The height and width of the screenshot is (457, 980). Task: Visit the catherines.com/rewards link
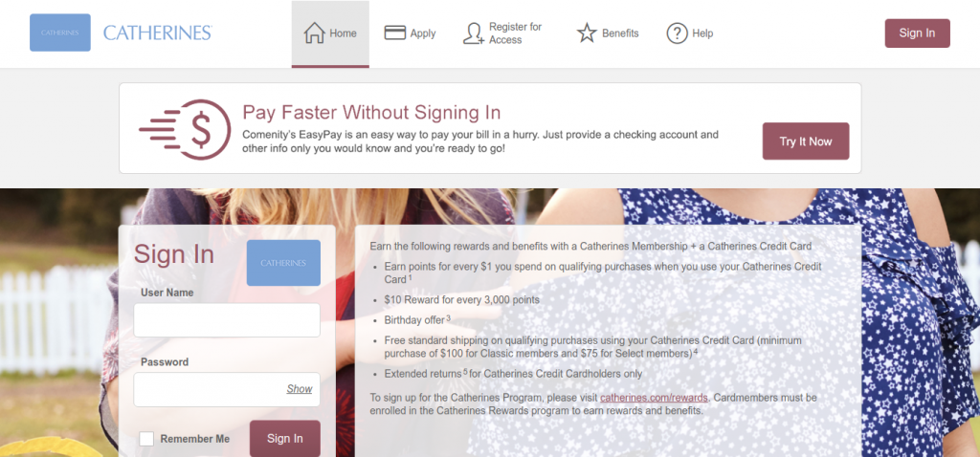[x=654, y=398]
